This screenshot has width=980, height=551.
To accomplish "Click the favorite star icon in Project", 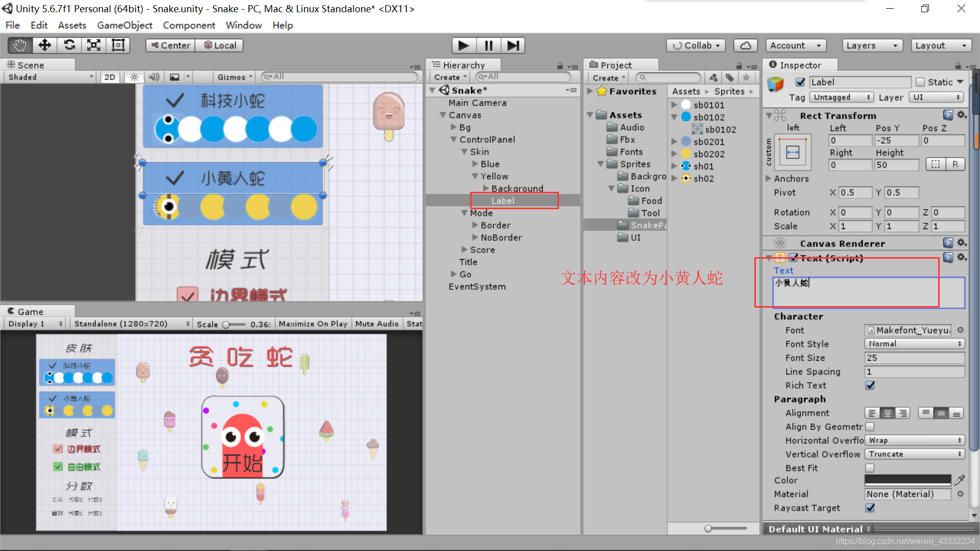I will [746, 78].
